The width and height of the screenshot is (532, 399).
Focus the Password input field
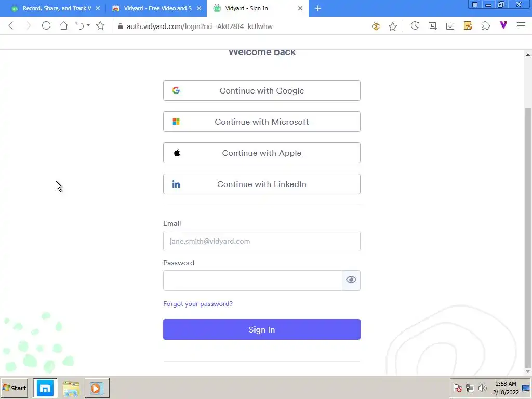252,281
